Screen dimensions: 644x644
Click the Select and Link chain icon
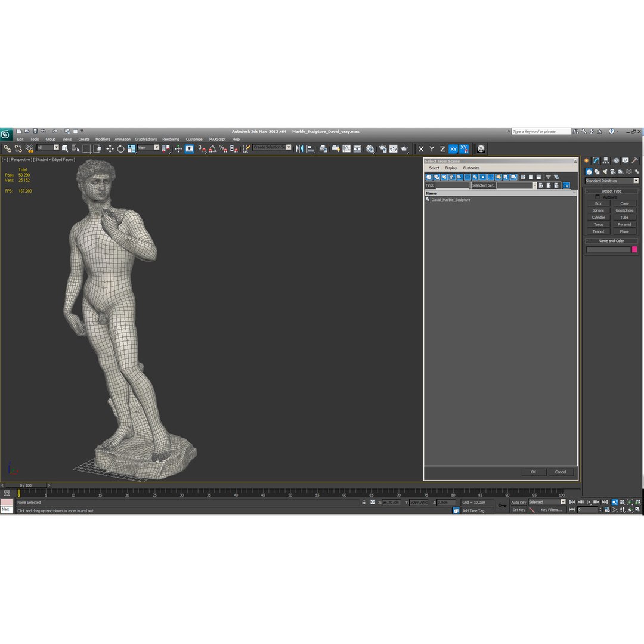tap(7, 148)
